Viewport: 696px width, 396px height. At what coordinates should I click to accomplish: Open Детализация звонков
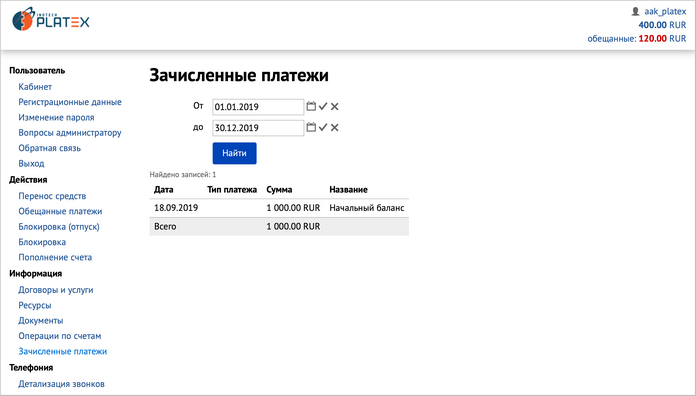pyautogui.click(x=61, y=384)
